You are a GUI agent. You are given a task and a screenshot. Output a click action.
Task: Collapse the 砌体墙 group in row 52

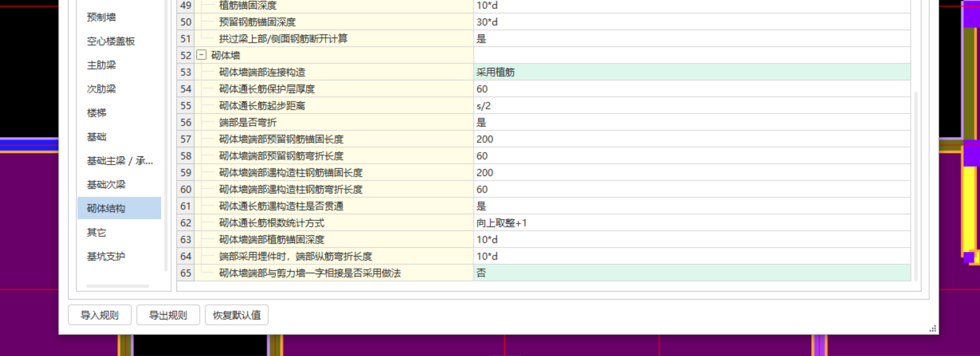pyautogui.click(x=201, y=55)
